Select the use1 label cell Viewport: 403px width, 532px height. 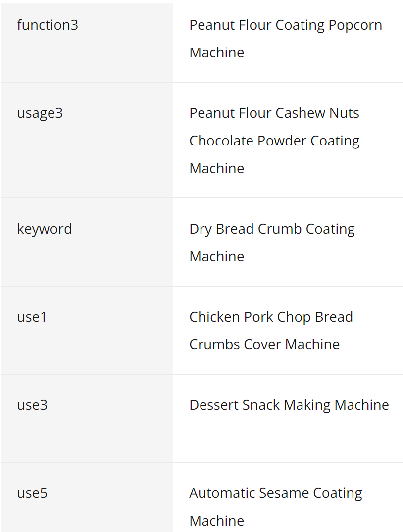pyautogui.click(x=32, y=317)
